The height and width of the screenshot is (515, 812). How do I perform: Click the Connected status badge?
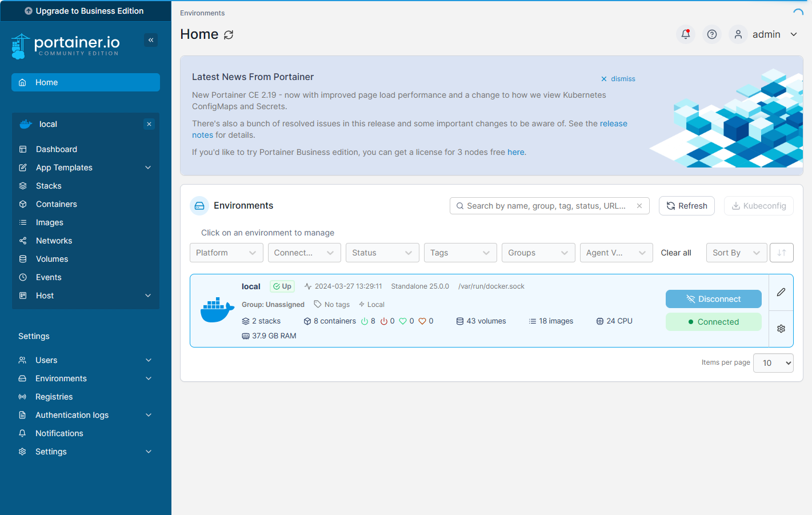(714, 322)
